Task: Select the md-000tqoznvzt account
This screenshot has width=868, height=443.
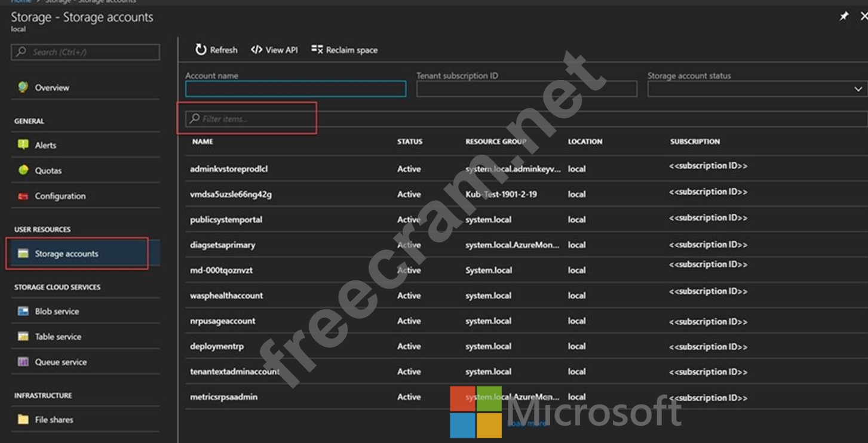Action: click(x=526, y=270)
